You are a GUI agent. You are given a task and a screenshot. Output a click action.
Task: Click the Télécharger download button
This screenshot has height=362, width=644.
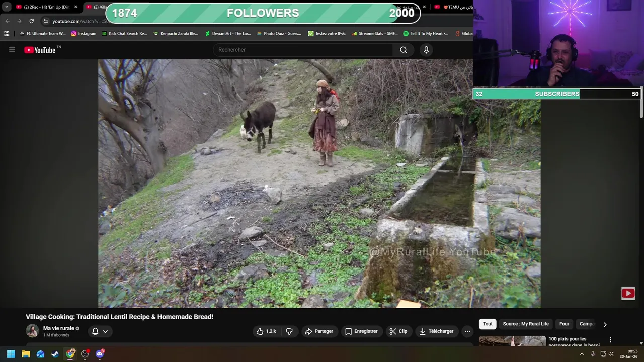(x=437, y=331)
